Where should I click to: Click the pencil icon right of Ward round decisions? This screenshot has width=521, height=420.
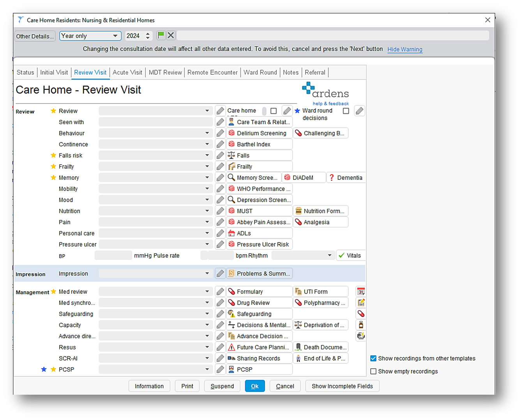tap(359, 111)
